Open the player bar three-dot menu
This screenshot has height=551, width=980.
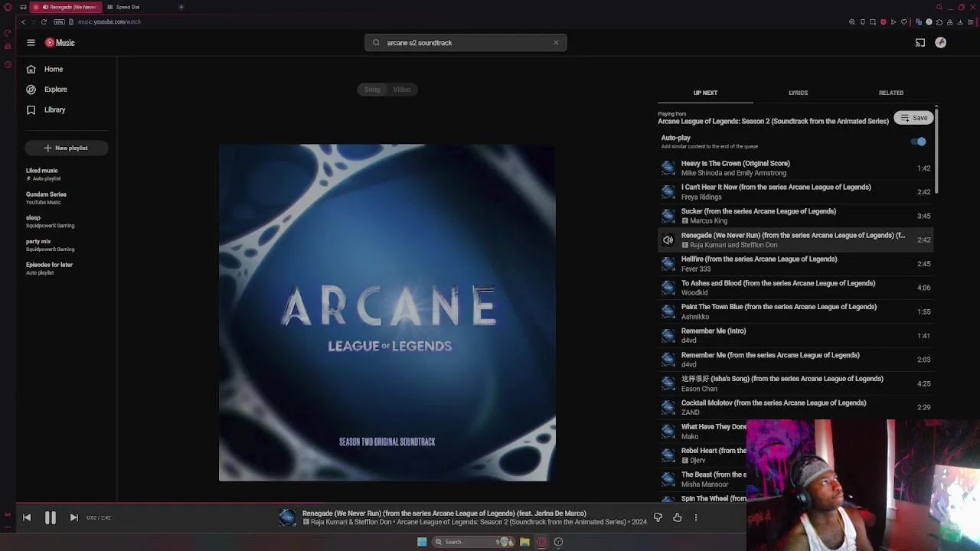pyautogui.click(x=696, y=518)
